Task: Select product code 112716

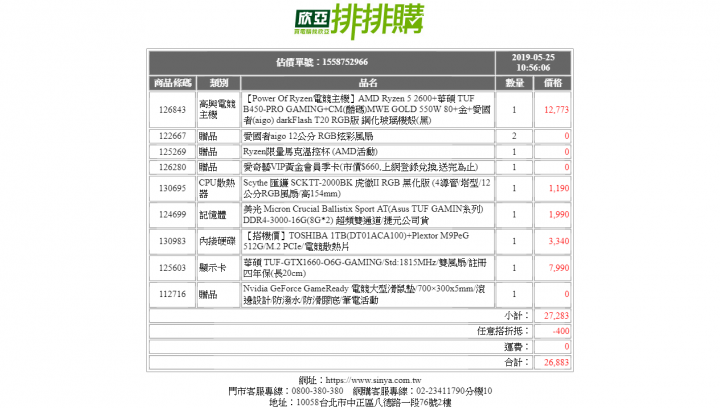Action: pos(172,294)
